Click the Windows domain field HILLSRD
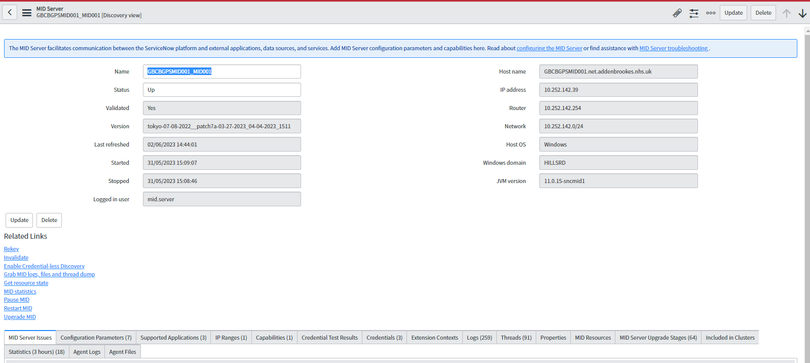Viewport: 810px width, 363px height. coord(618,163)
